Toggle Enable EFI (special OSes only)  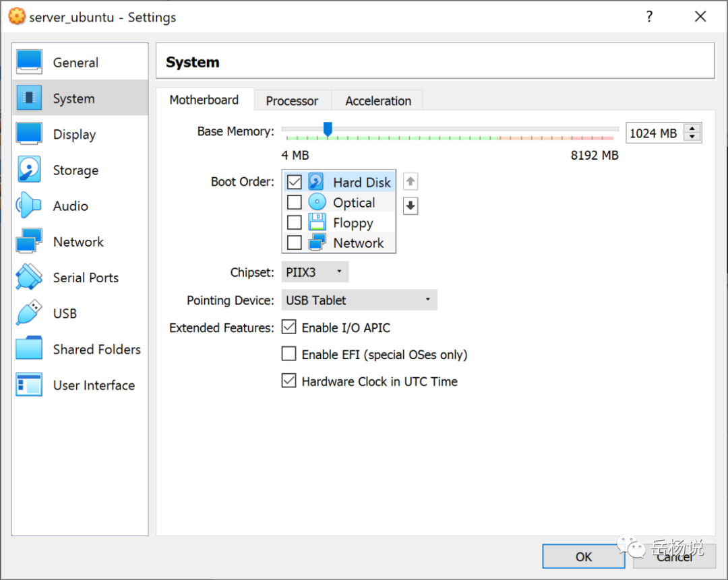pos(289,354)
